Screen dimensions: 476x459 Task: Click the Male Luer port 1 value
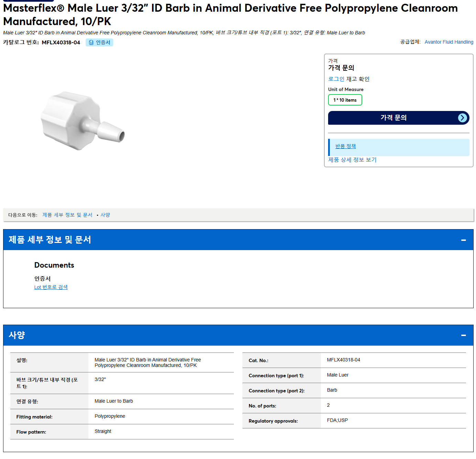[x=338, y=375]
